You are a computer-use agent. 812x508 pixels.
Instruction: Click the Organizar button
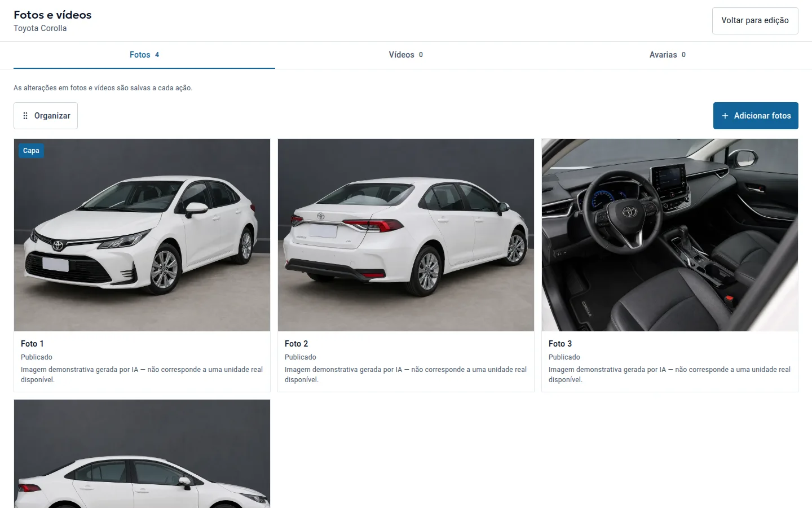(46, 116)
